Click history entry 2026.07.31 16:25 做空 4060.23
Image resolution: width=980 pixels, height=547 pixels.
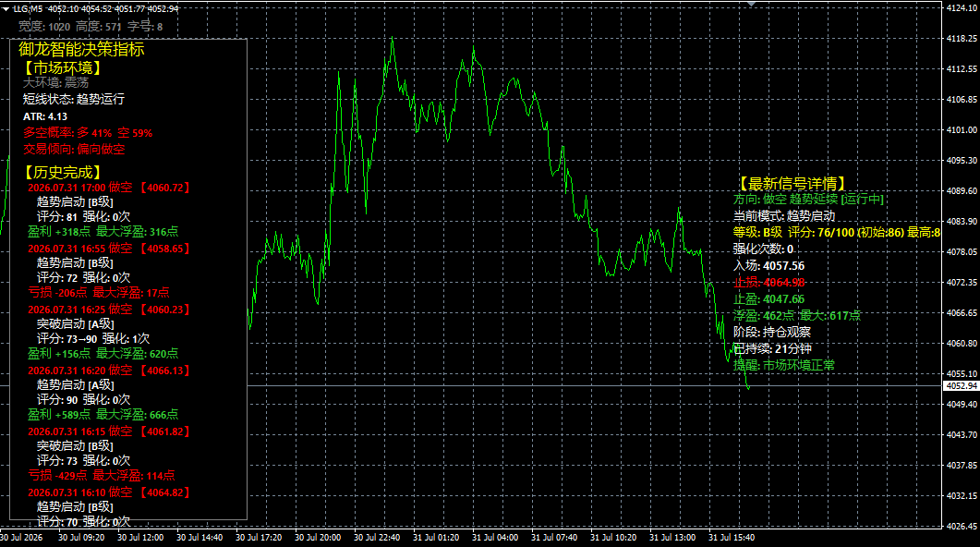pos(109,310)
